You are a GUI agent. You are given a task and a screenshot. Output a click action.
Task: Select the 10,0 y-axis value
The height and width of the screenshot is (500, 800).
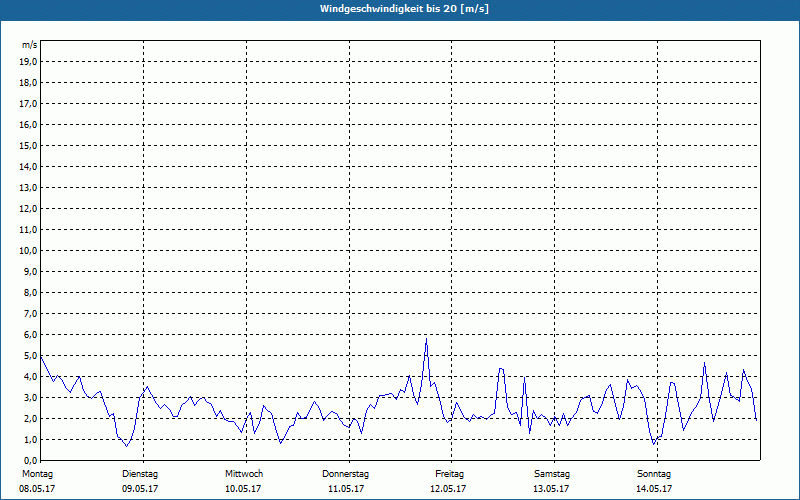click(28, 251)
